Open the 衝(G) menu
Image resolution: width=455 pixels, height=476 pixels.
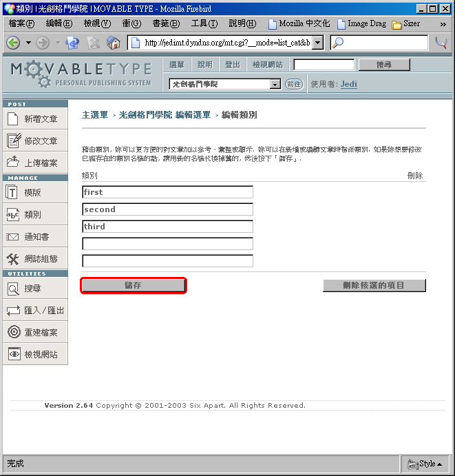pos(131,23)
